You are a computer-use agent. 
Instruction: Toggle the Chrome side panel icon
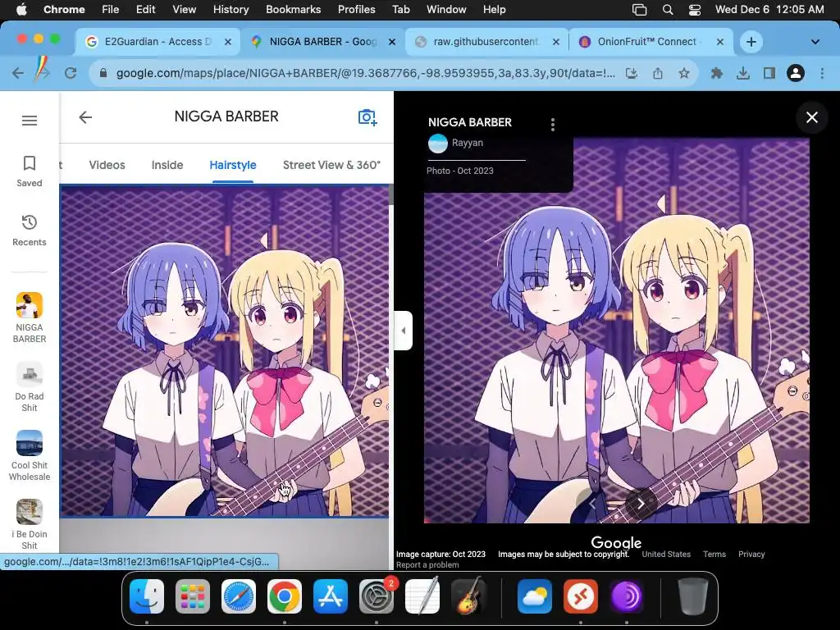coord(769,73)
